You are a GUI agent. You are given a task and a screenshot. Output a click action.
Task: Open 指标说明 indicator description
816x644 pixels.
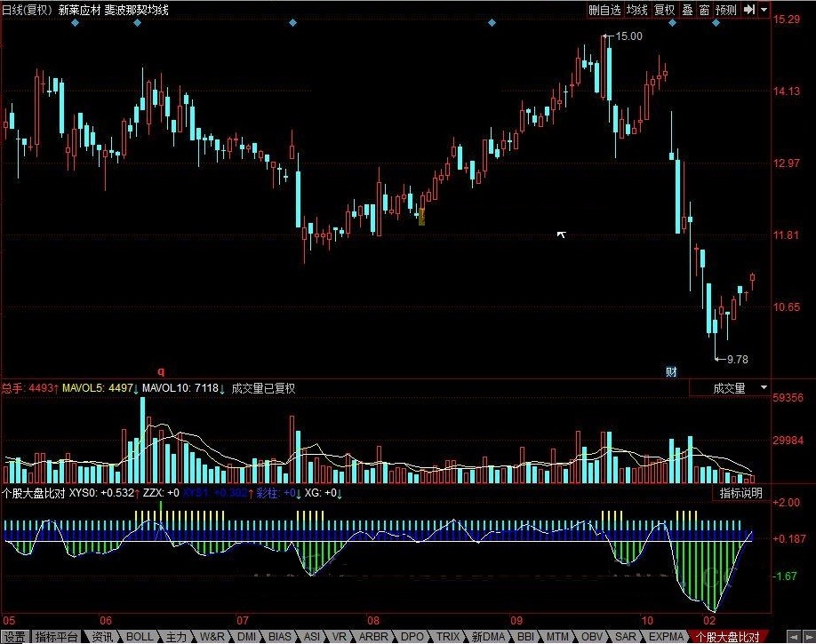point(740,493)
